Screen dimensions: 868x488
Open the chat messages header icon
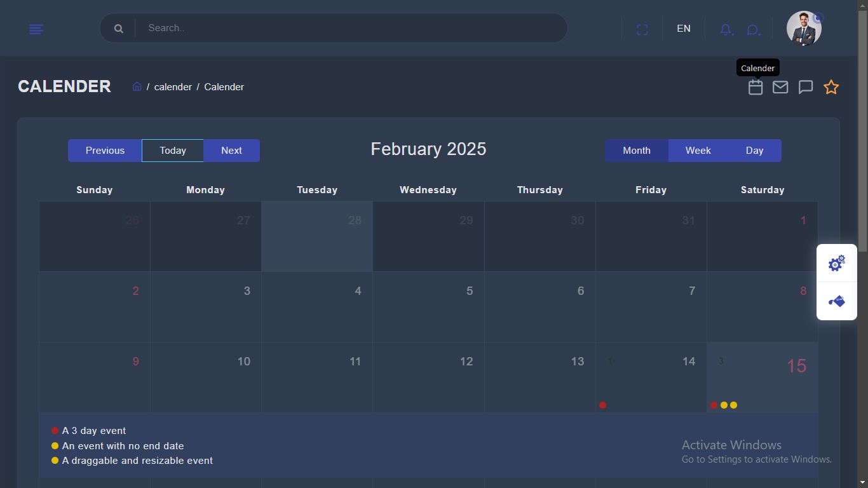coord(753,30)
